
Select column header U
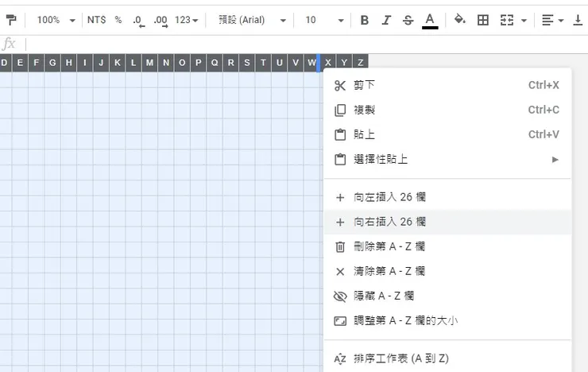[280, 63]
